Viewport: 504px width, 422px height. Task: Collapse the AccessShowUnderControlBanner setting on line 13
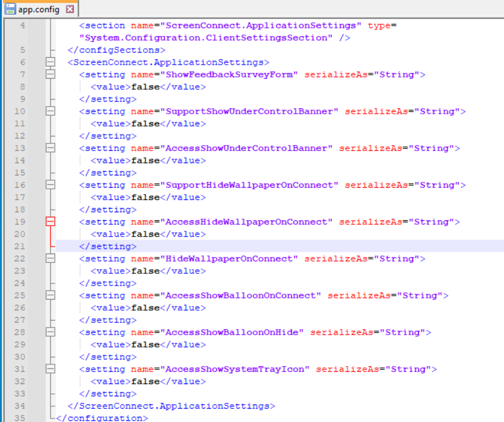51,148
